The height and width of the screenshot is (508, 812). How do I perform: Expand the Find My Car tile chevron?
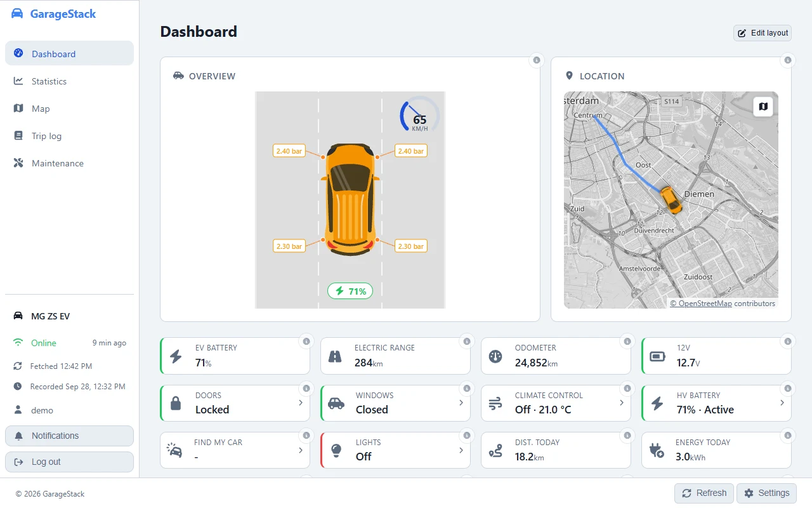[301, 450]
